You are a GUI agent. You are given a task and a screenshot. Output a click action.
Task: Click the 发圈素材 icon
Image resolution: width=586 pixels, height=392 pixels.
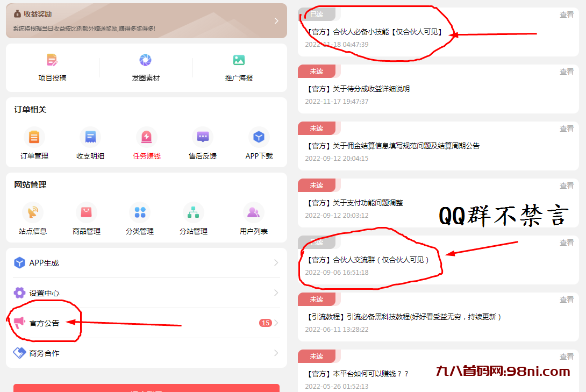(x=145, y=60)
